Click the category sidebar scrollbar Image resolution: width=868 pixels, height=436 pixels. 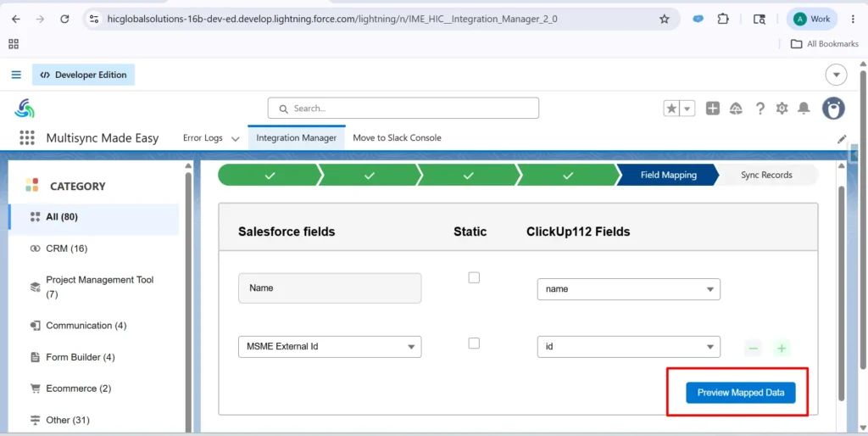[188, 302]
